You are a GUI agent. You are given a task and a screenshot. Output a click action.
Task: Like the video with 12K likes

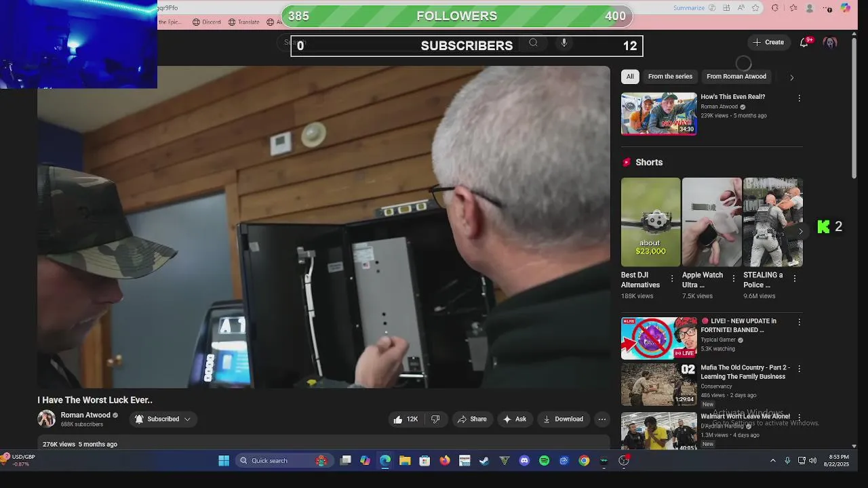[406, 420]
